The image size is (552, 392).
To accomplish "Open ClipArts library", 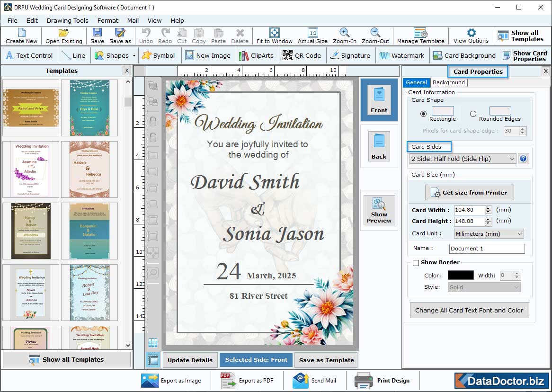I will 256,55.
